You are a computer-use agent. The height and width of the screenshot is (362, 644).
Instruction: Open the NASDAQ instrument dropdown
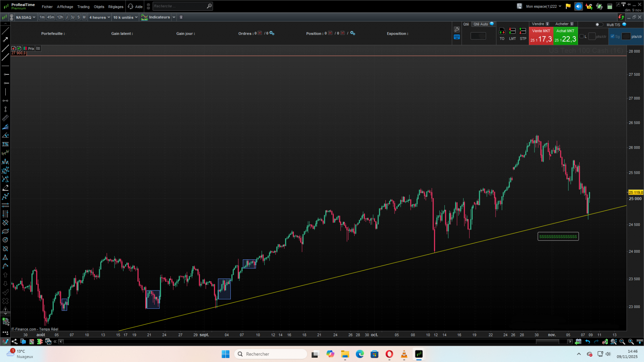pos(25,17)
